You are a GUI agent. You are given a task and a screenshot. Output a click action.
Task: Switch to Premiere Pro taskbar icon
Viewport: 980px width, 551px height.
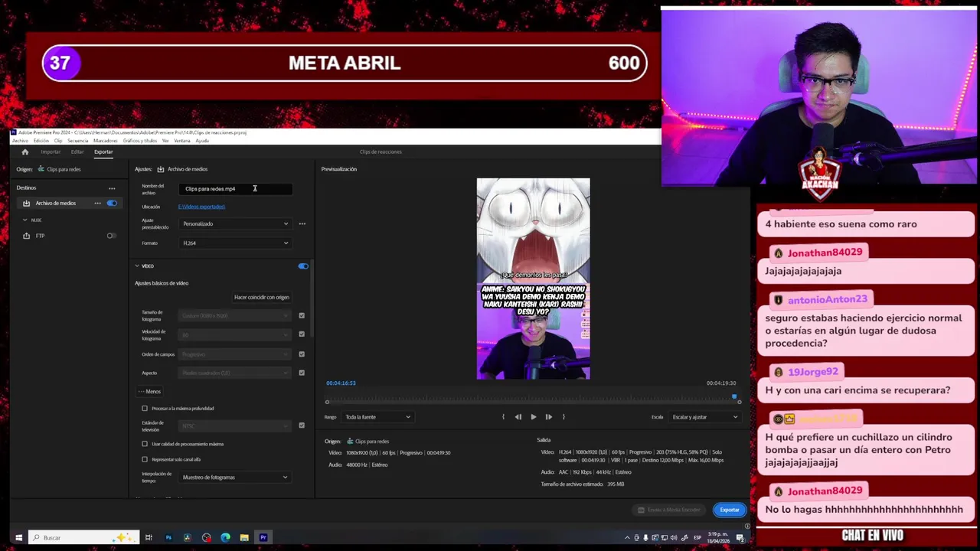click(x=263, y=537)
